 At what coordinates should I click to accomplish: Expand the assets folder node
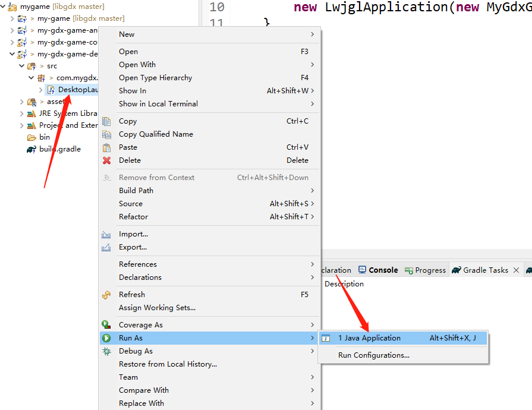[x=22, y=102]
